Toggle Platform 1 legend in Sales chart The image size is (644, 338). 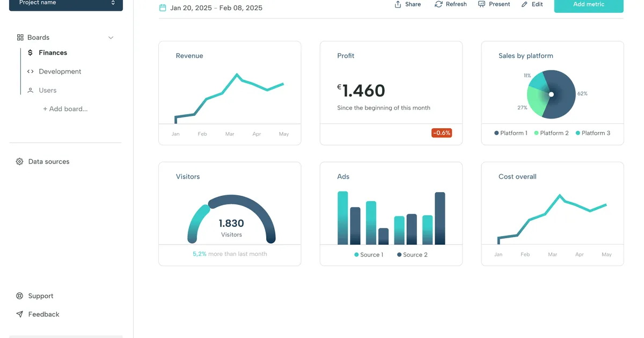tap(511, 133)
